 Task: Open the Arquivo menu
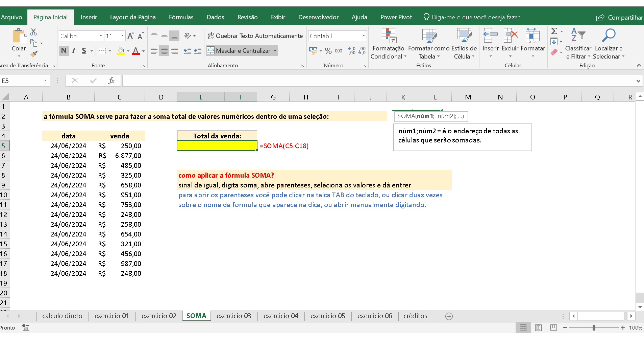pyautogui.click(x=11, y=17)
